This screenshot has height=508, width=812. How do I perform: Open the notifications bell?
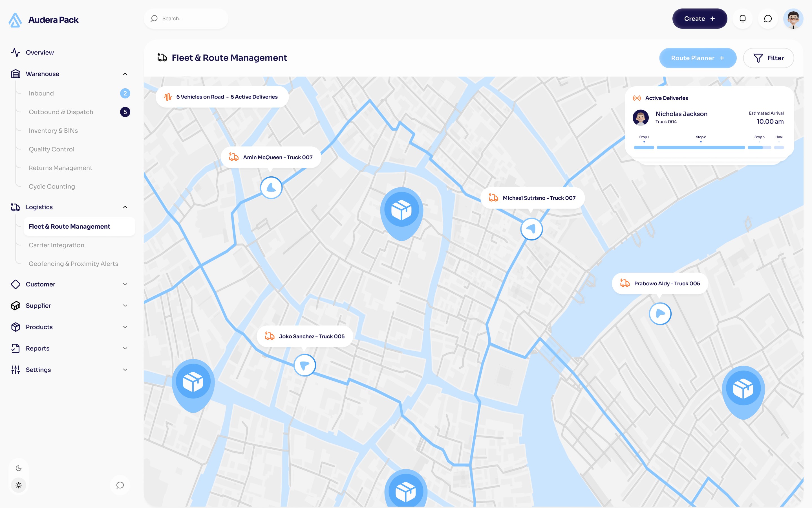click(x=743, y=18)
